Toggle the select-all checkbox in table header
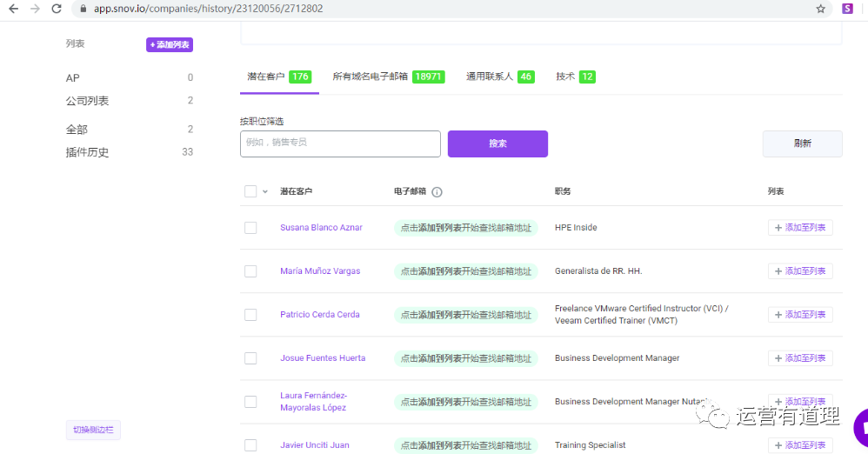This screenshot has width=868, height=454. [250, 191]
